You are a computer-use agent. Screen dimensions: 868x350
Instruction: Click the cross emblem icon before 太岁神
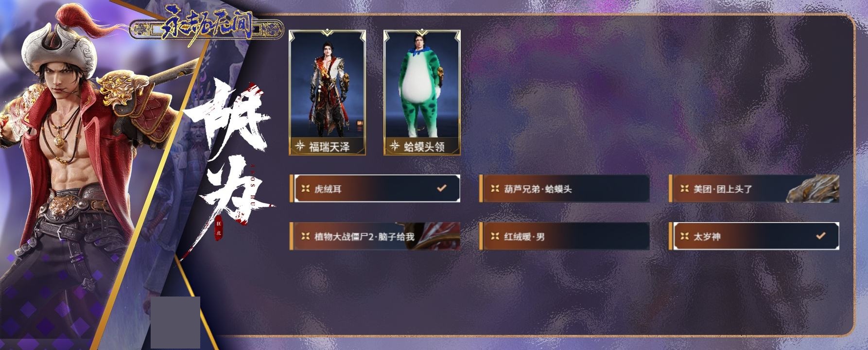(x=684, y=236)
